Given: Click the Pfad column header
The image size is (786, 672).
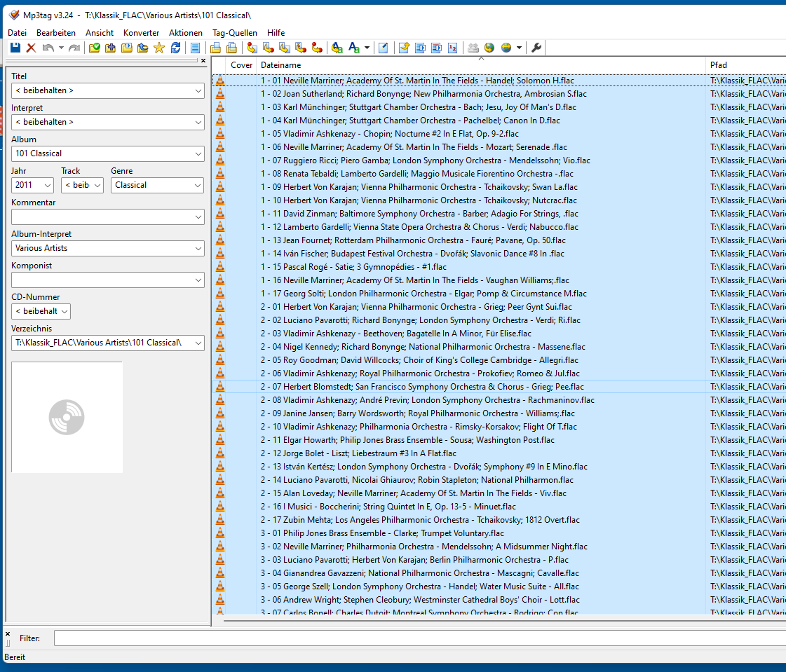Looking at the screenshot, I should coord(719,65).
